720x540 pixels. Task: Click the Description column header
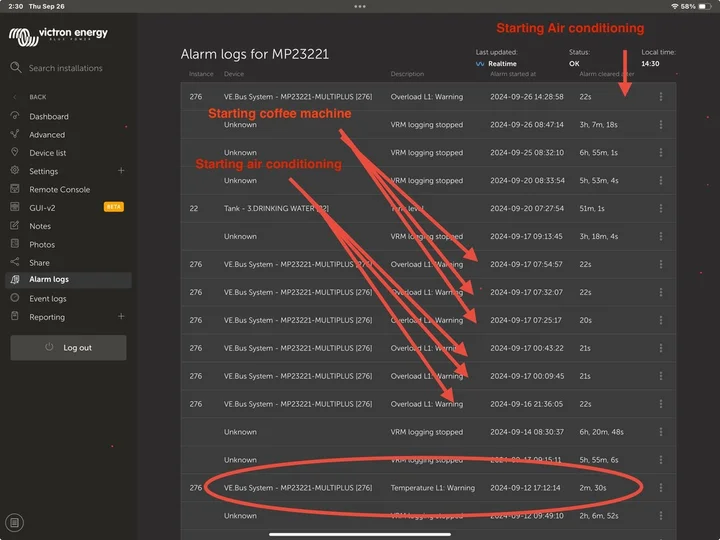(x=407, y=74)
